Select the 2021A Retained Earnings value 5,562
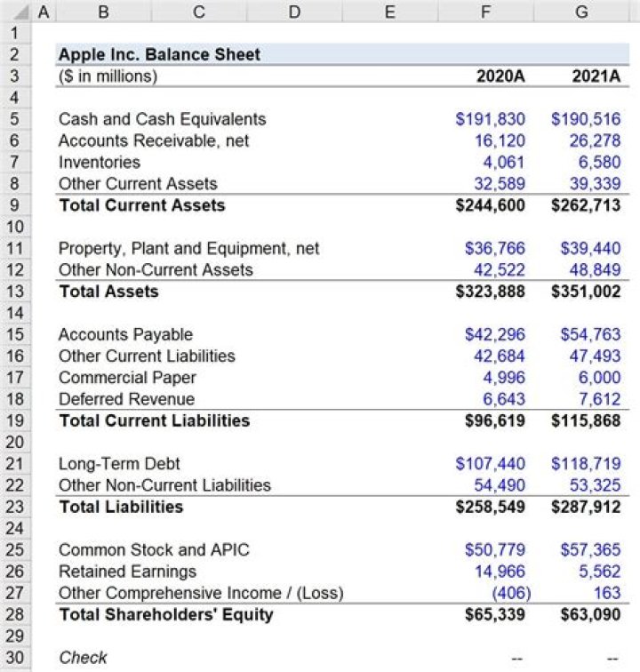This screenshot has height=672, width=640. coord(599,572)
